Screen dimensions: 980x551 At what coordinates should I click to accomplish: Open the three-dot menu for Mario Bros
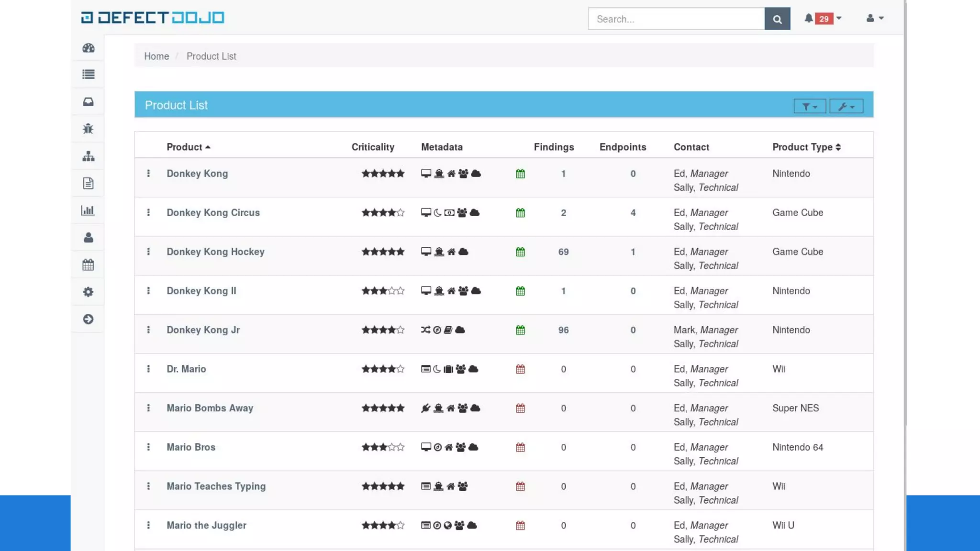pyautogui.click(x=148, y=447)
